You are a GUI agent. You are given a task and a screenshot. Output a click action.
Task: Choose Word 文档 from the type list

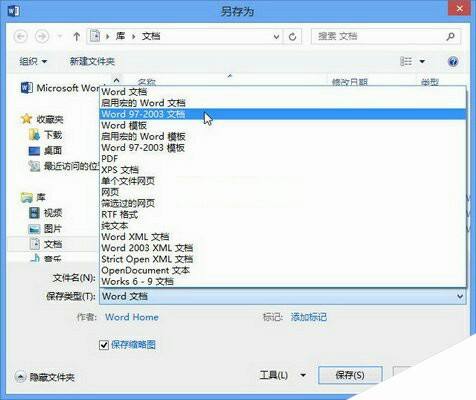coord(283,92)
